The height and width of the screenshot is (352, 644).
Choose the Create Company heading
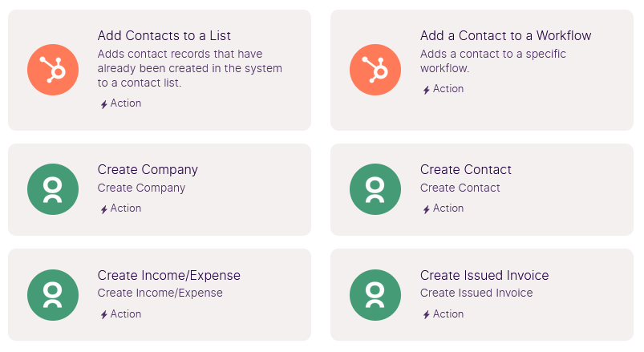point(148,170)
